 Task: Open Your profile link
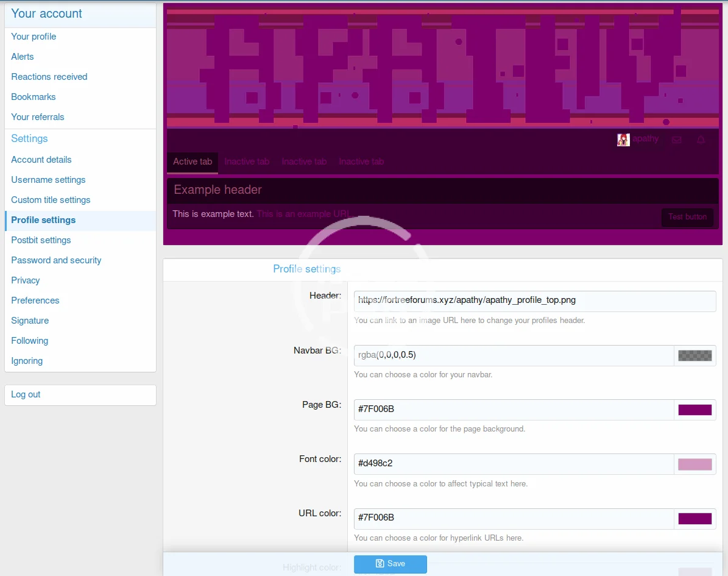[34, 37]
